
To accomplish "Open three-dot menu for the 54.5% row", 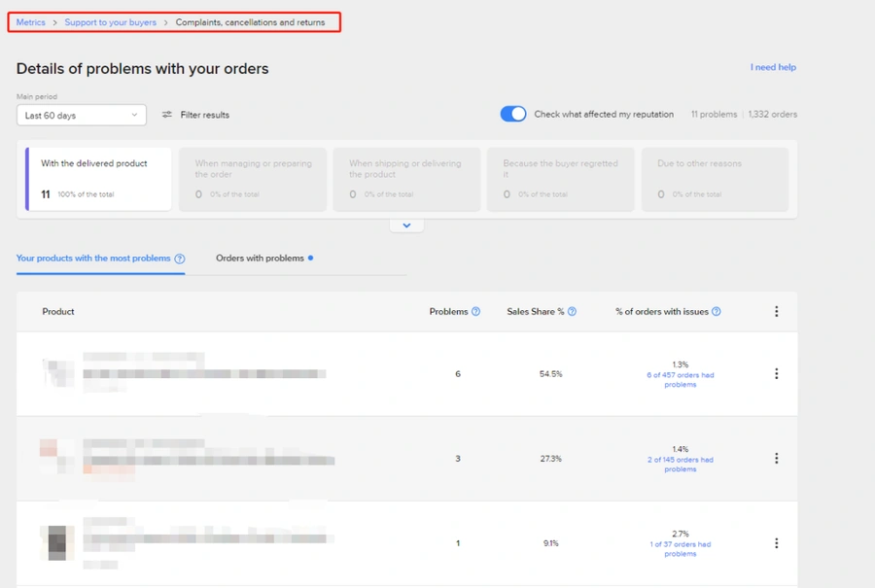I will click(x=776, y=374).
